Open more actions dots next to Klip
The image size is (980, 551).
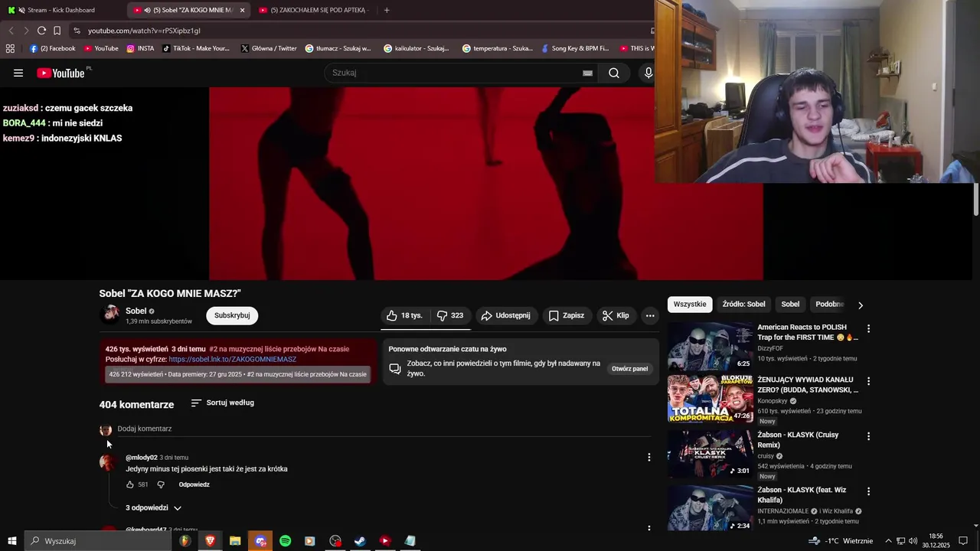click(x=650, y=315)
